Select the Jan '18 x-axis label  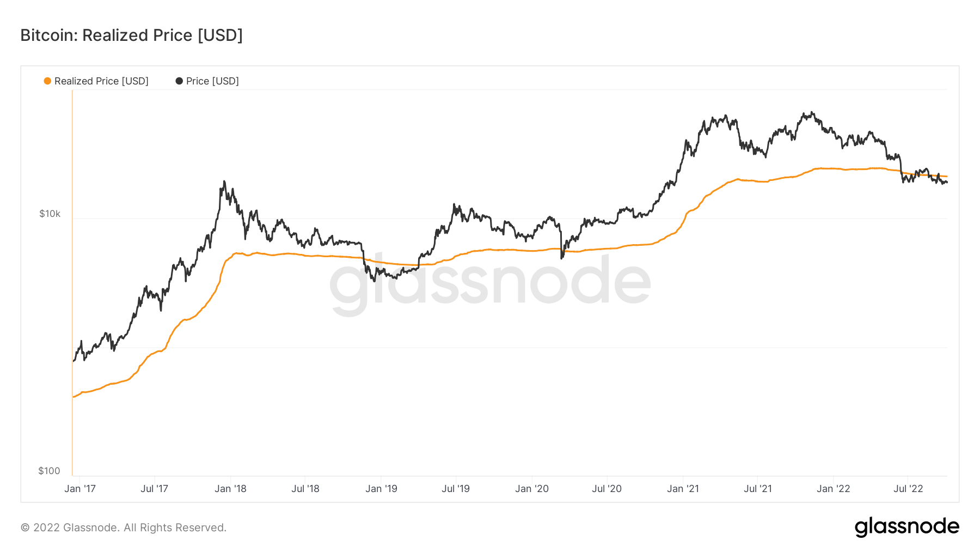coord(230,489)
